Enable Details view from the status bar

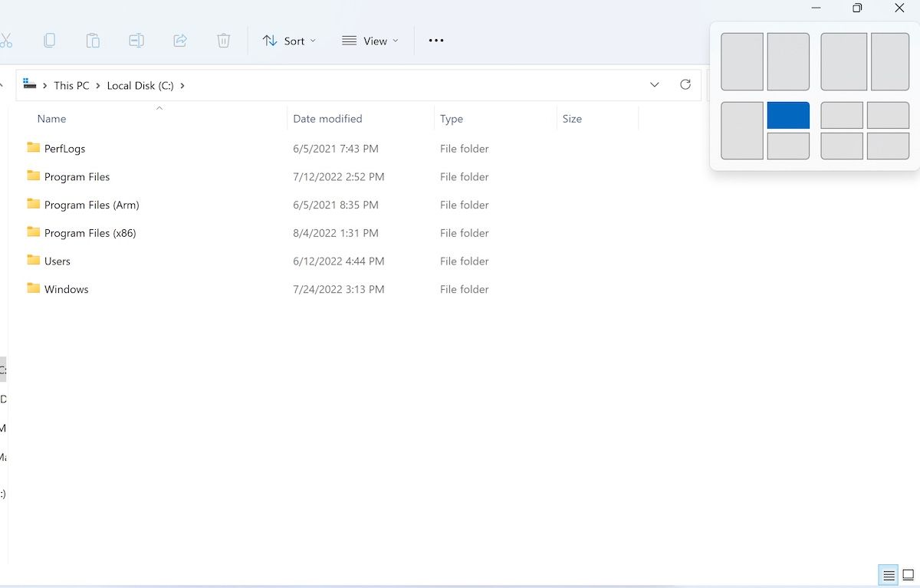coord(888,575)
